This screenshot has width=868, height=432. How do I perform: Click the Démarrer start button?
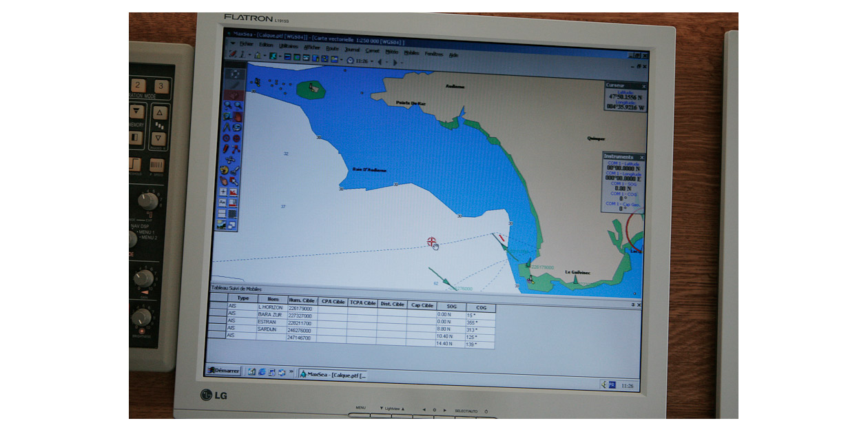(x=223, y=371)
